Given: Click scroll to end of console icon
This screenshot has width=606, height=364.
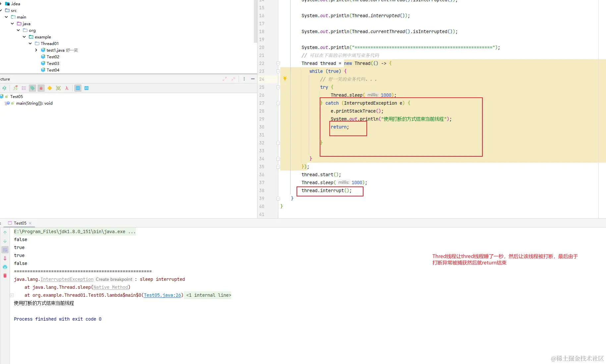Looking at the screenshot, I should click(x=5, y=258).
